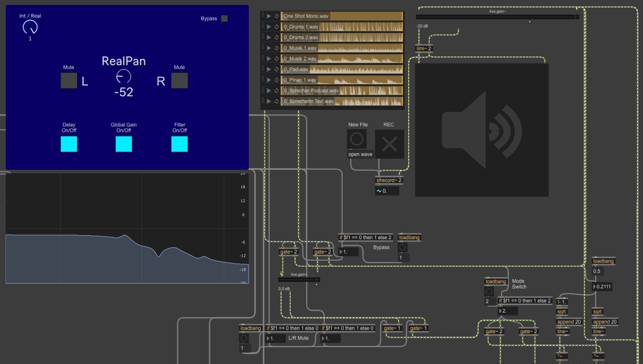Toggle loop on 0_Sprecher Podcast.wav
Viewport: 643px width, 364px height.
coord(276,91)
